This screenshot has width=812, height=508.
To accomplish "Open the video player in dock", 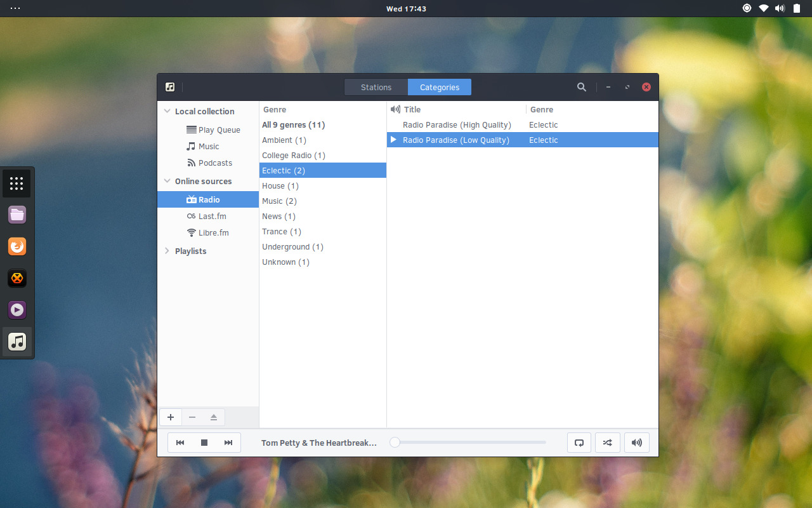I will coord(17,310).
